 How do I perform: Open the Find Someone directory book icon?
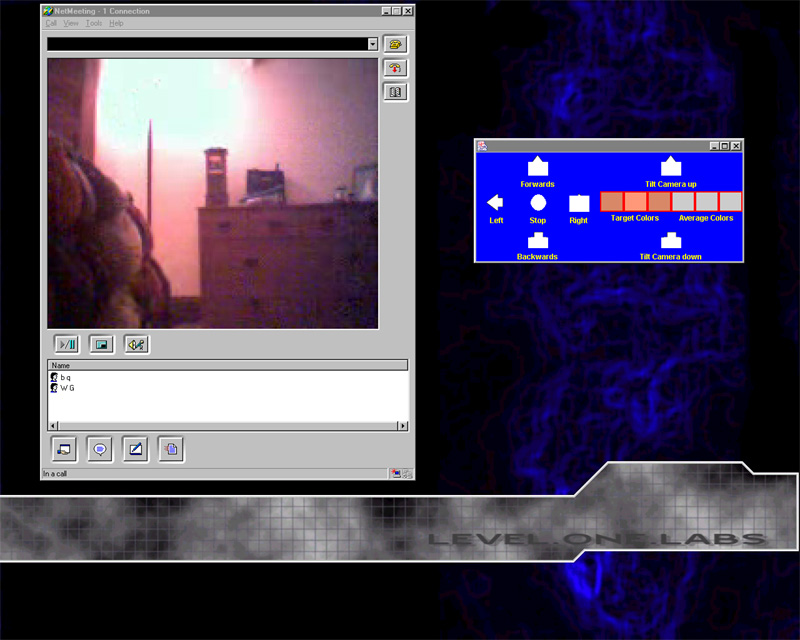(x=396, y=92)
